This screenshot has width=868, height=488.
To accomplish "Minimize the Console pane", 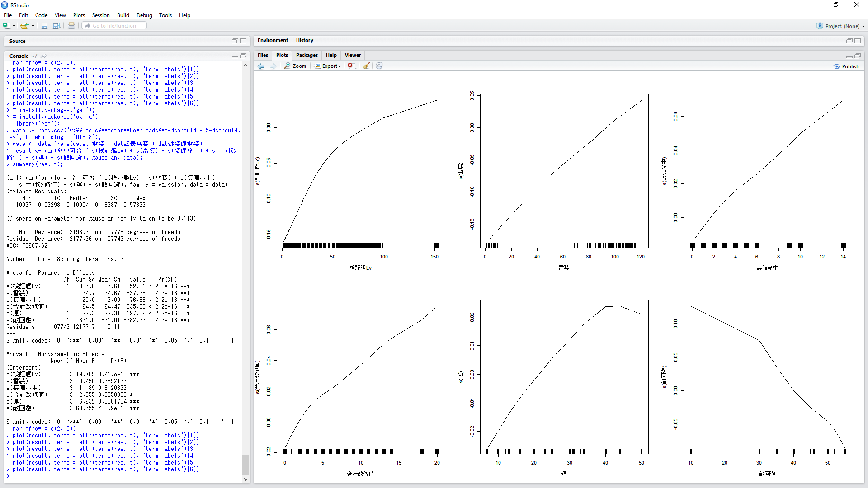I will (235, 56).
